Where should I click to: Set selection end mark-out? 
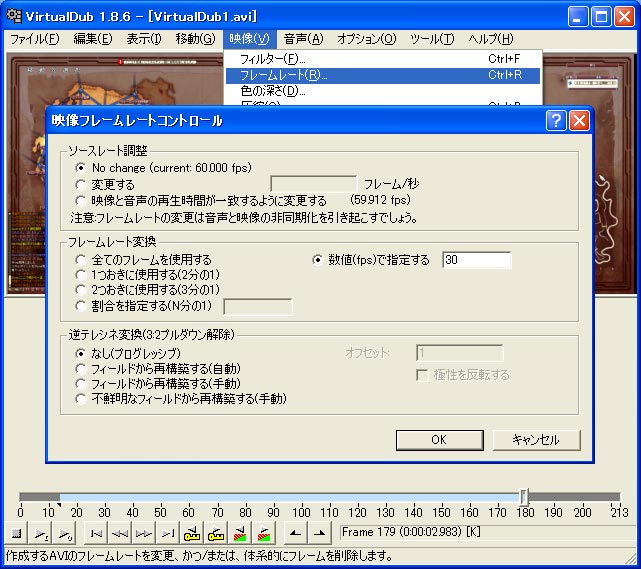(x=319, y=533)
